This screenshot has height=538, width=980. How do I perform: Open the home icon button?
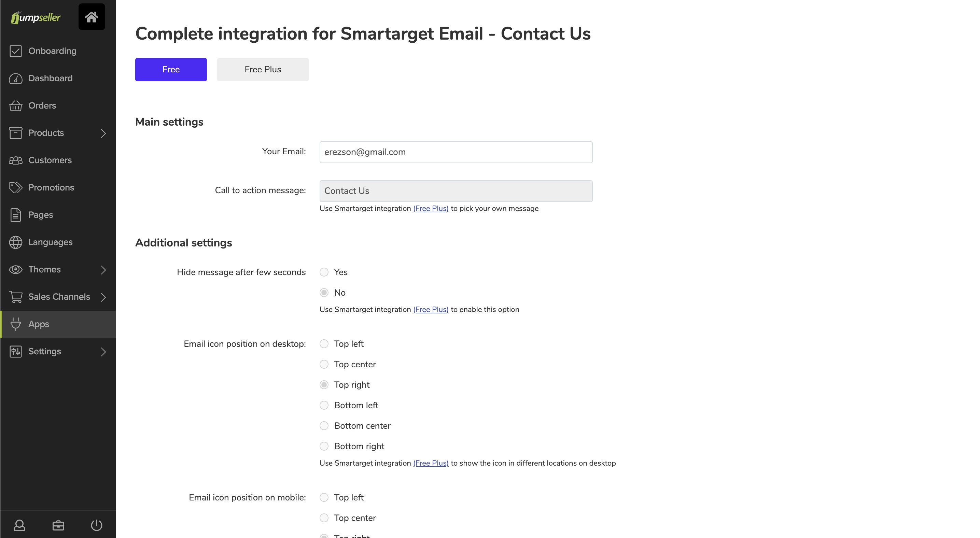92,17
